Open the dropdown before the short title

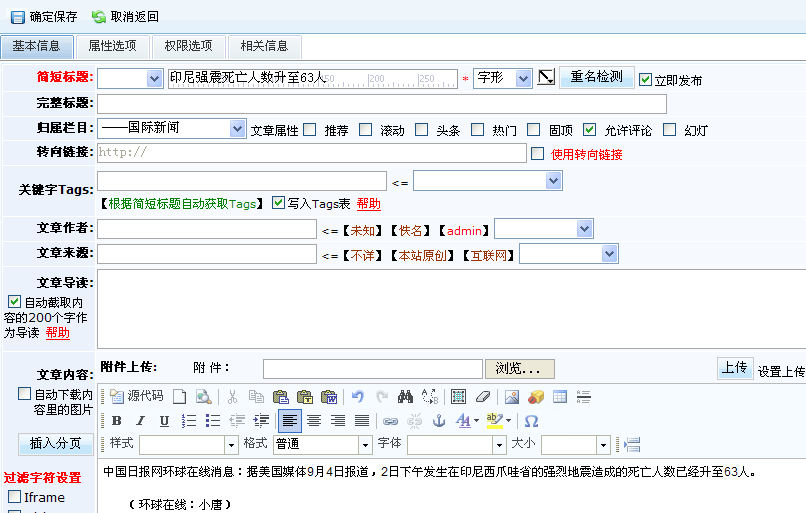[x=130, y=79]
